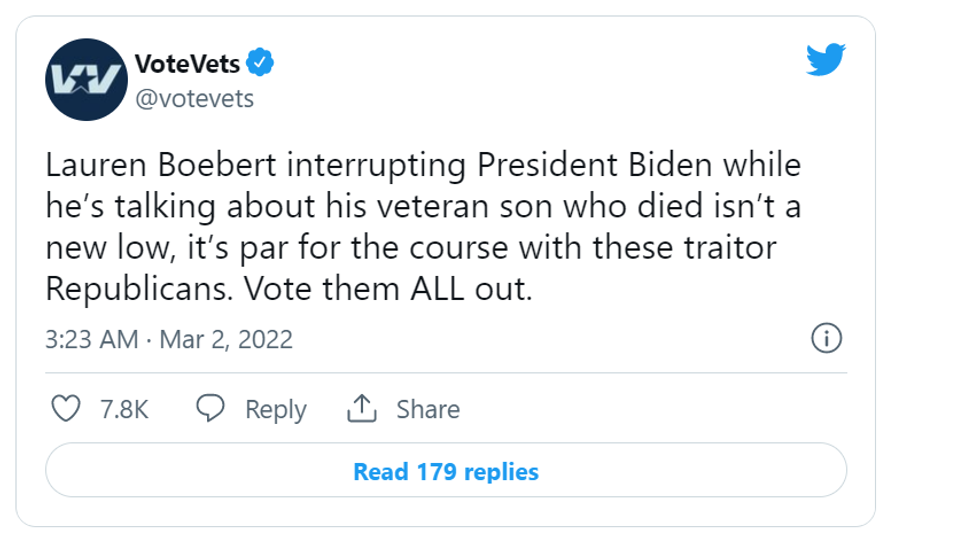980x537 pixels.
Task: Click the Reply text label
Action: pos(275,410)
